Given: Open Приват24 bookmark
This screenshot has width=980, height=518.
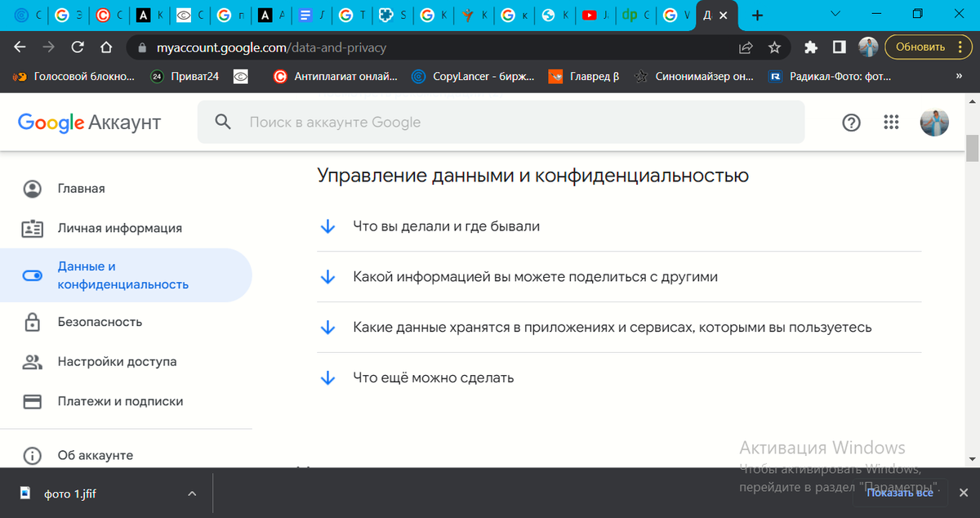Looking at the screenshot, I should [185, 77].
